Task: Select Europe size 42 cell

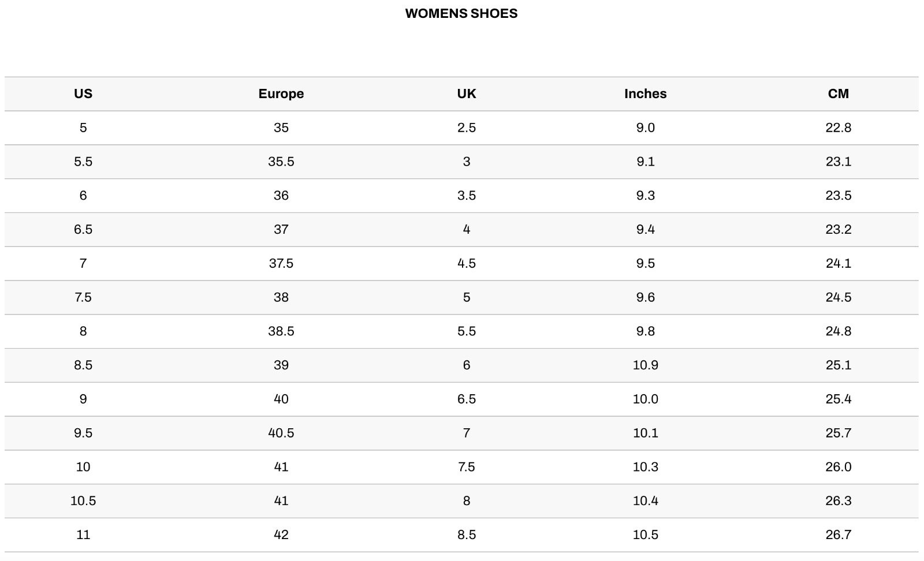Action: (281, 535)
